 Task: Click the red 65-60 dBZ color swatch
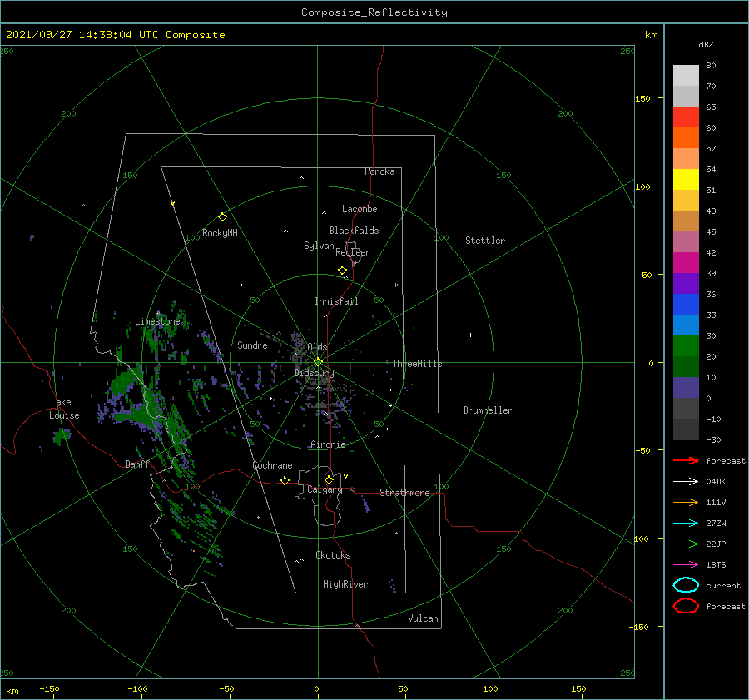click(x=686, y=117)
